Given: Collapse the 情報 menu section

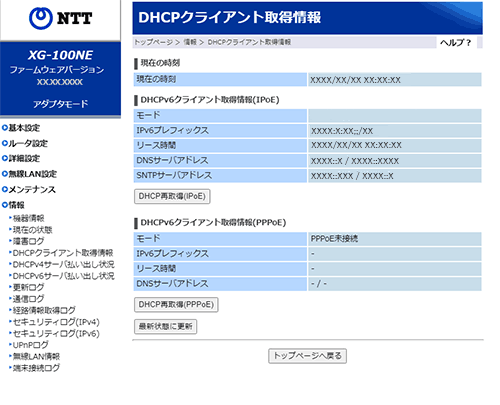Looking at the screenshot, I should [x=13, y=205].
